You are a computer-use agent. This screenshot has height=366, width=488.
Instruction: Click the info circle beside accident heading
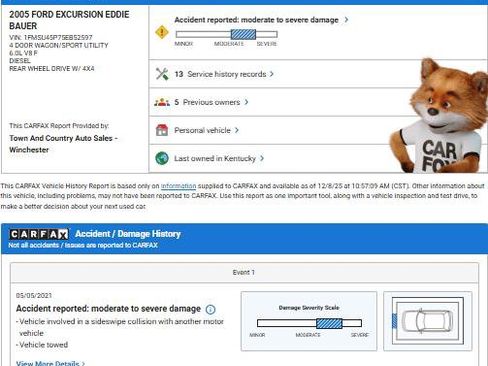coord(210,309)
